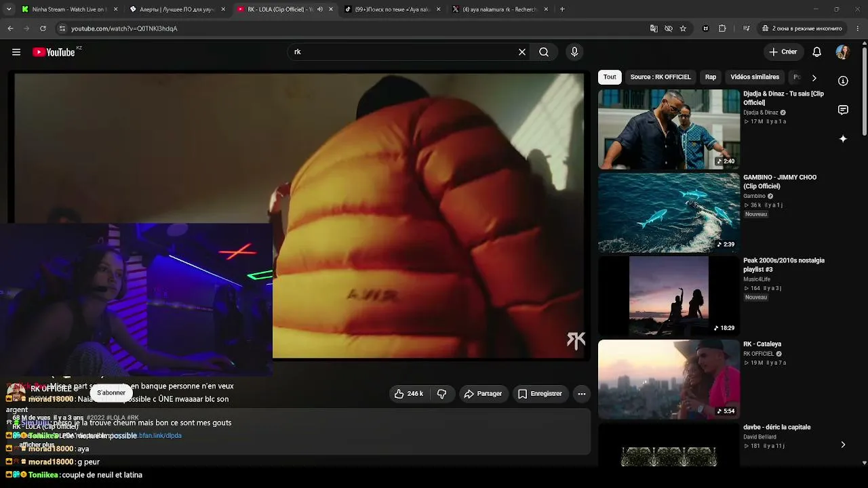Image resolution: width=868 pixels, height=488 pixels.
Task: Open David Belliard channel name
Action: pos(760,437)
